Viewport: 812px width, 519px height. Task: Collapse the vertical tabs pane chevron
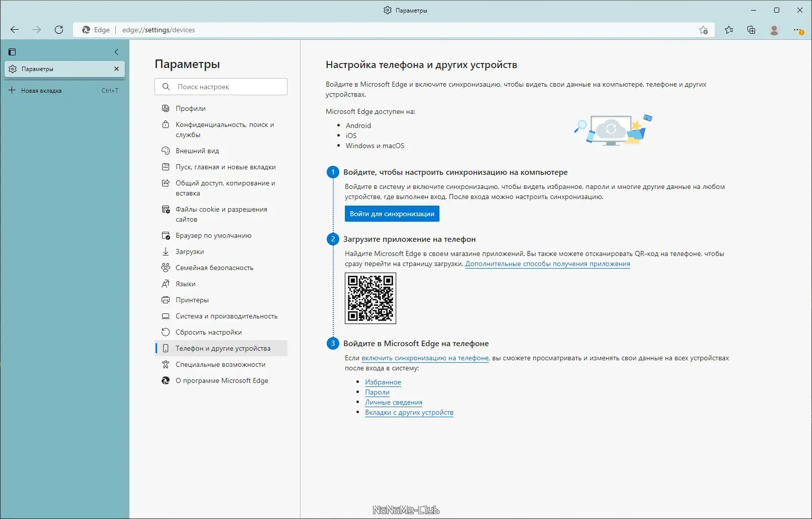116,52
